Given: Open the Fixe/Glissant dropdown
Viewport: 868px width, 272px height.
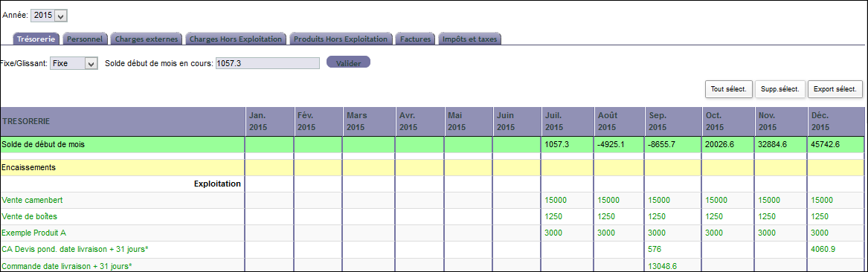Looking at the screenshot, I should [x=74, y=64].
